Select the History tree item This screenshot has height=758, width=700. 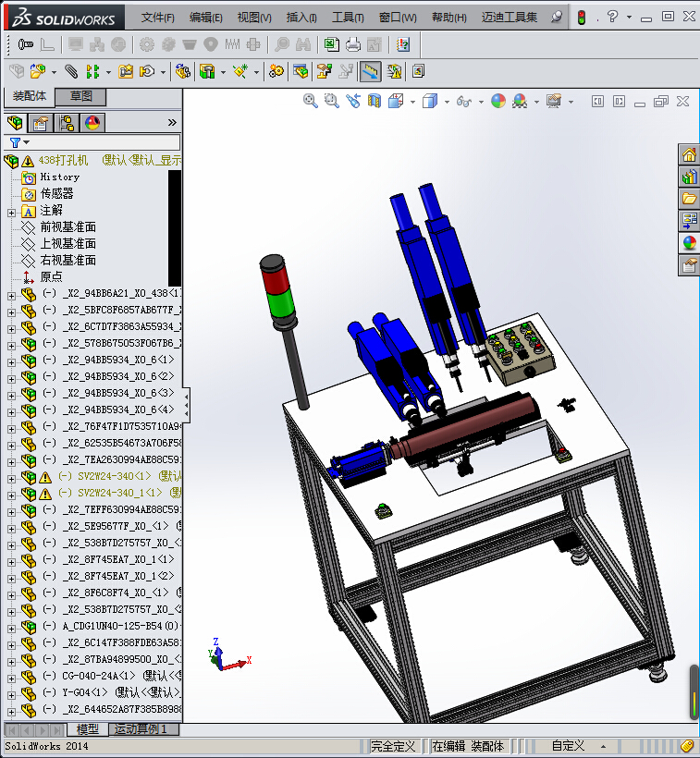point(59,177)
